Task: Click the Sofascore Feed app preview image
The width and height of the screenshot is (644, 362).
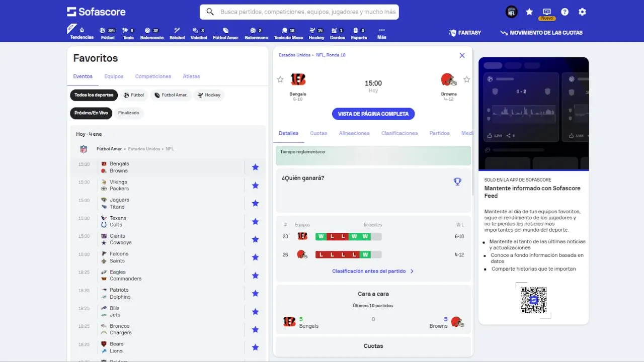Action: pos(533,114)
